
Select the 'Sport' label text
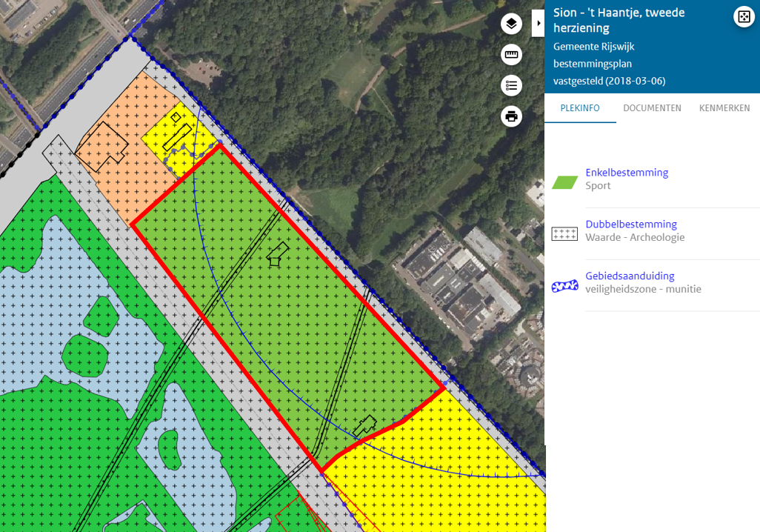click(x=598, y=186)
